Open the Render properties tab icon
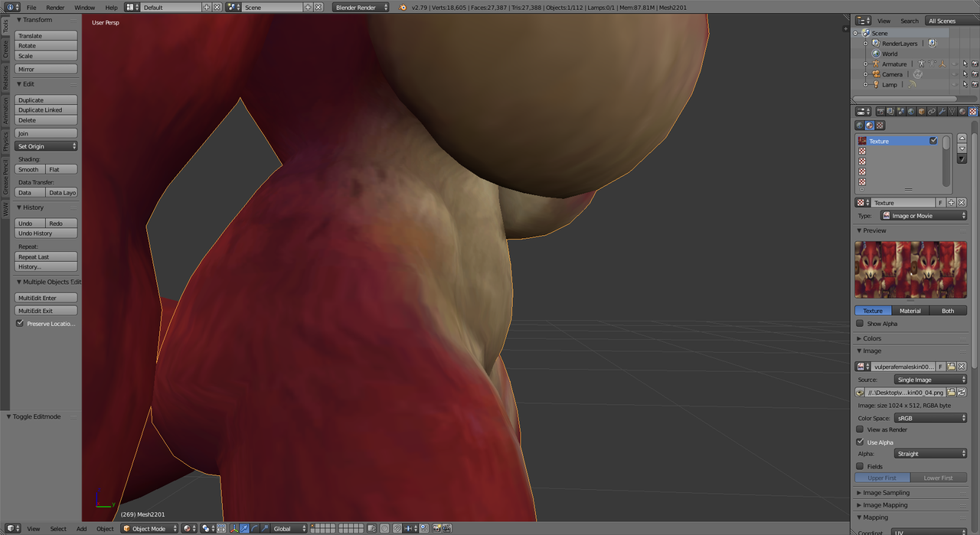Image resolution: width=980 pixels, height=535 pixels. click(880, 111)
